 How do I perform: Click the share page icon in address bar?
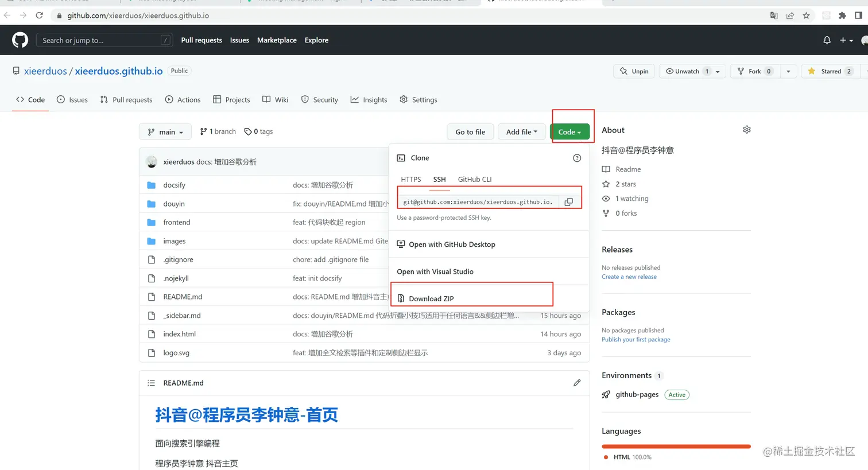tap(790, 15)
